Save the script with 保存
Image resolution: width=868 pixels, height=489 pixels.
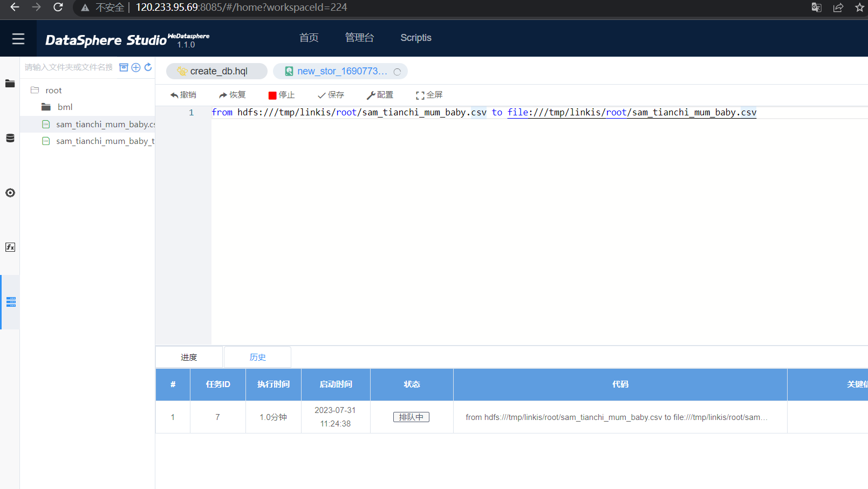[x=331, y=95]
